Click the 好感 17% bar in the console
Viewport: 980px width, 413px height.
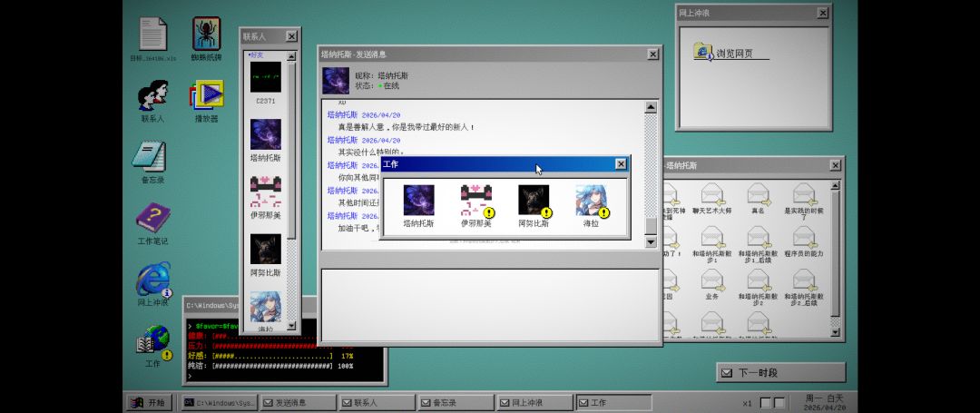pyautogui.click(x=270, y=356)
